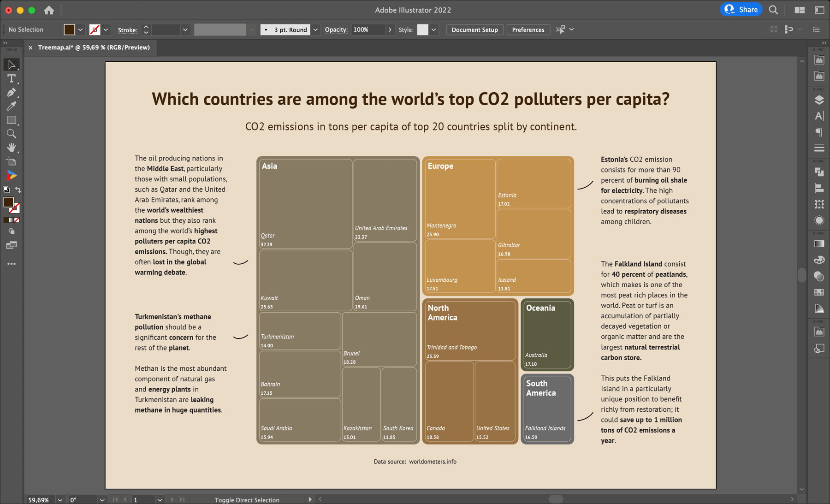This screenshot has height=504, width=830.
Task: Toggle Direct Selection in the status bar
Action: (246, 499)
